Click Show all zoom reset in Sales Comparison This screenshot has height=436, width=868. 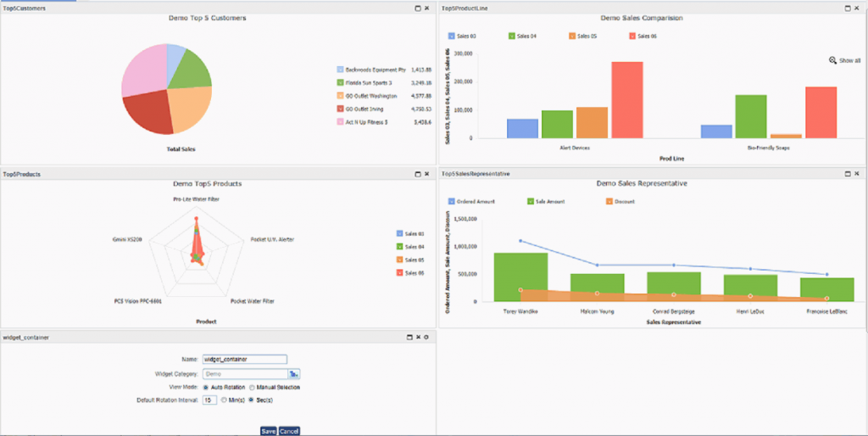844,60
